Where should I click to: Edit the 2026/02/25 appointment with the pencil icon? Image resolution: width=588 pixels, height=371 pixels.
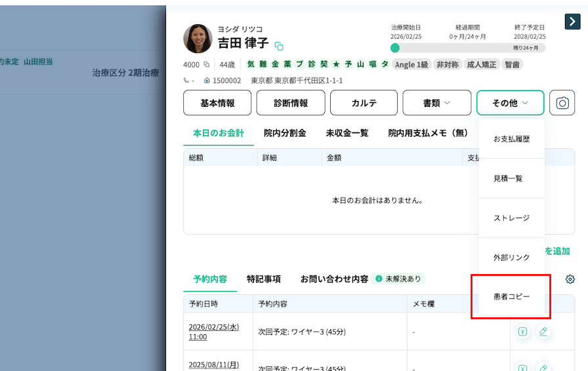tap(543, 332)
